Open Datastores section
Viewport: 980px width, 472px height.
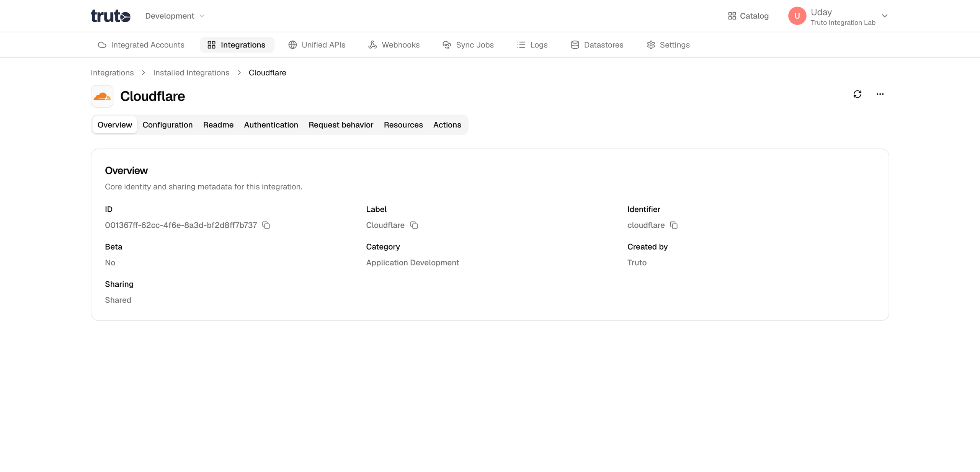point(597,45)
